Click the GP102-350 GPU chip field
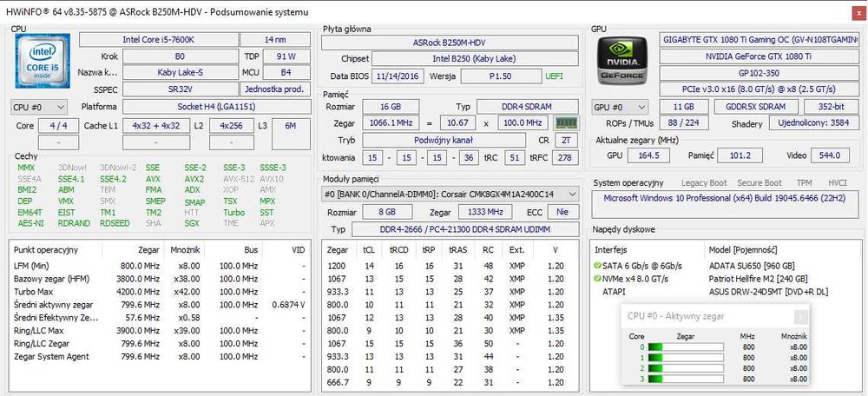The height and width of the screenshot is (396, 868). pos(759,73)
